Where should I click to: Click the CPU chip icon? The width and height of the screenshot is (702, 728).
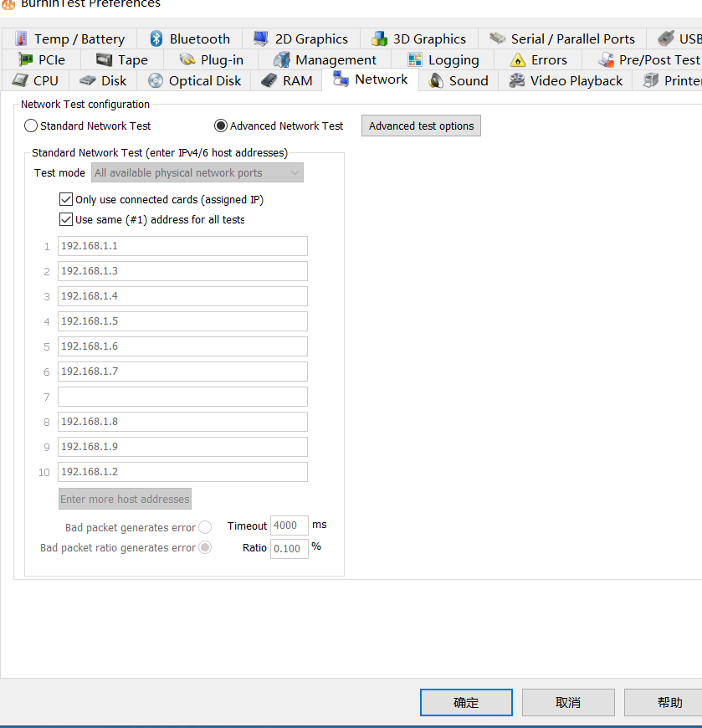click(x=20, y=80)
